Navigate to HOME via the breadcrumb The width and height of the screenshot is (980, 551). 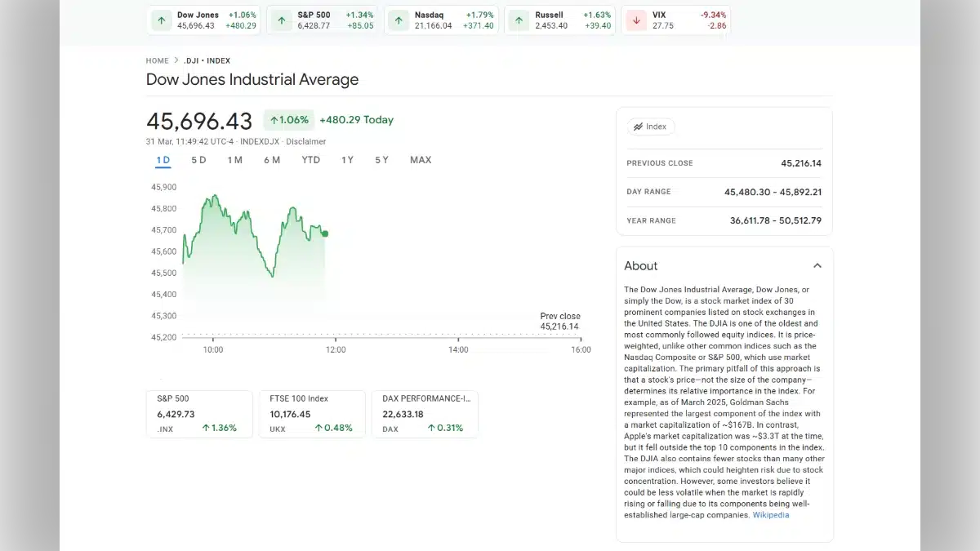[157, 60]
